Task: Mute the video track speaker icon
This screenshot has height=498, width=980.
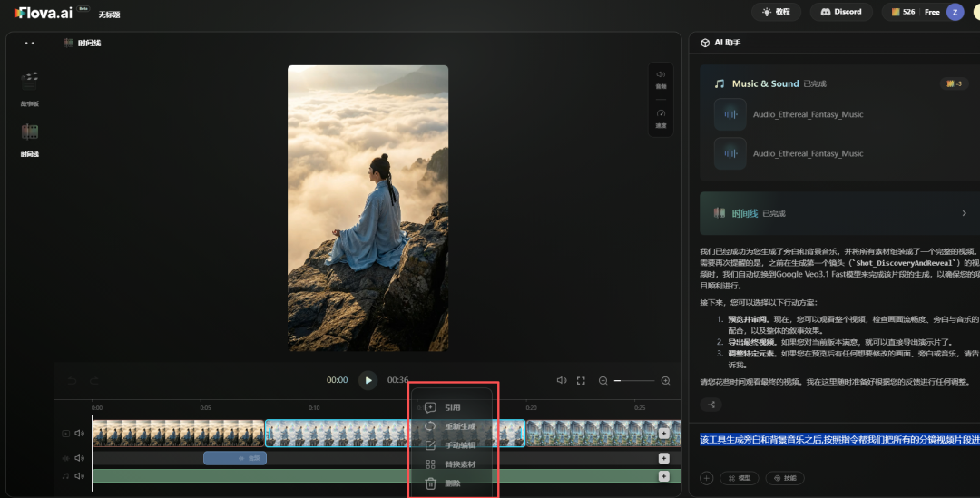Action: click(80, 434)
